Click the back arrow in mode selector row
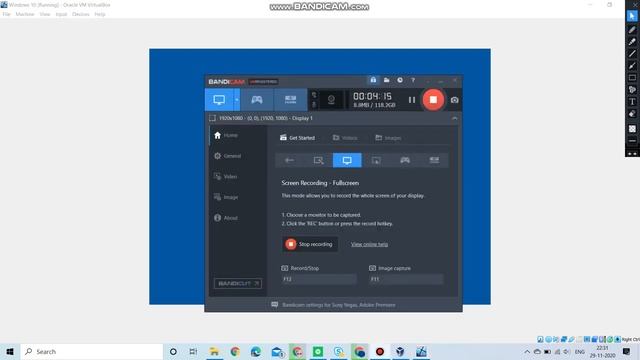This screenshot has width=640, height=360. pos(289,160)
